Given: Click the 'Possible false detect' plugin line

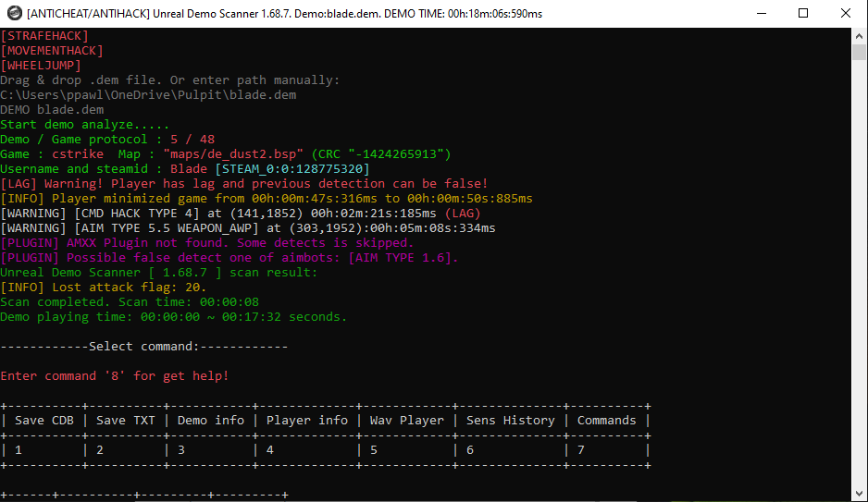Looking at the screenshot, I should point(229,258).
